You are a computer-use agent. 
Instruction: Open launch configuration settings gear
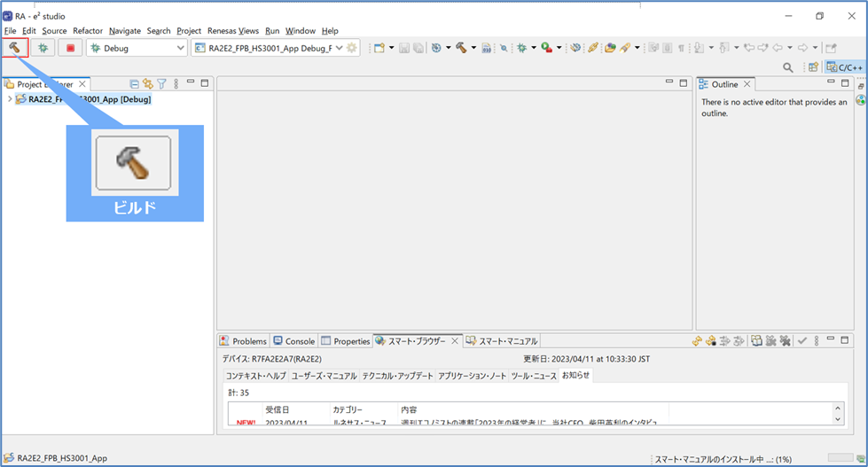[x=351, y=48]
